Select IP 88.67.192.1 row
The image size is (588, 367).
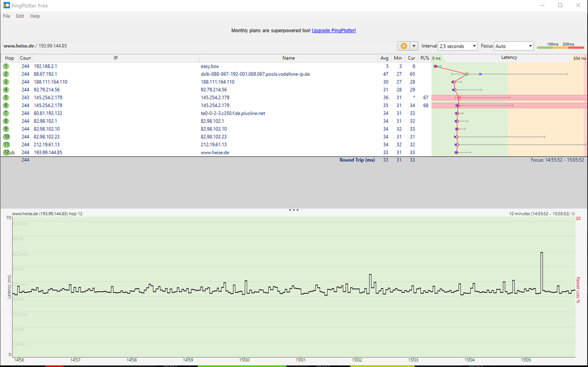point(45,74)
